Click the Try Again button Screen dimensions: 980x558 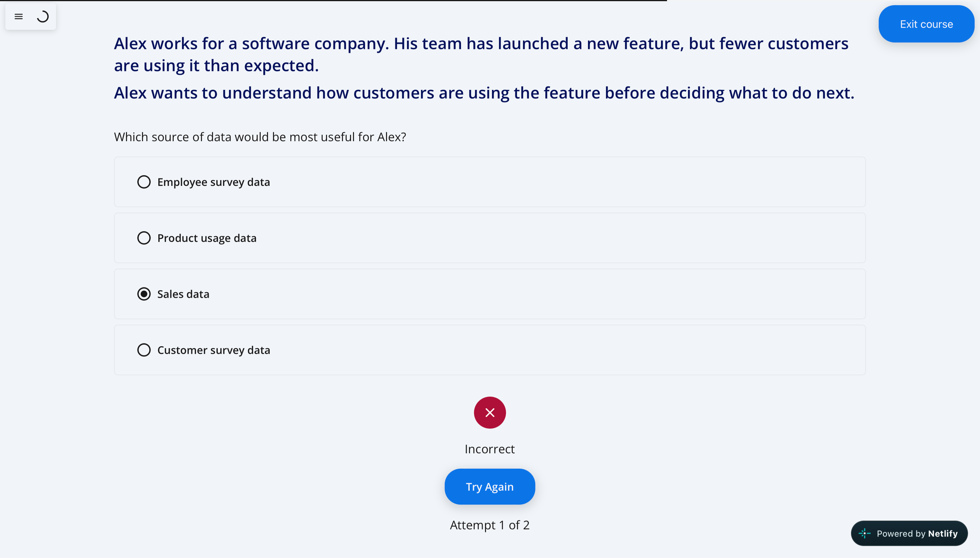[x=490, y=487]
